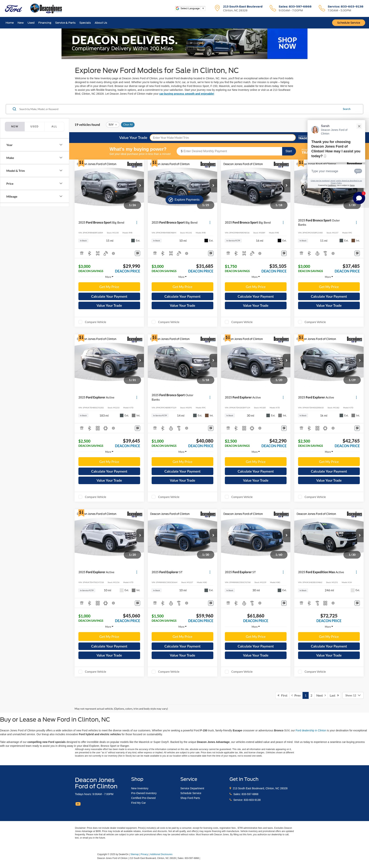Switch to the USED inventory tab

(34, 127)
